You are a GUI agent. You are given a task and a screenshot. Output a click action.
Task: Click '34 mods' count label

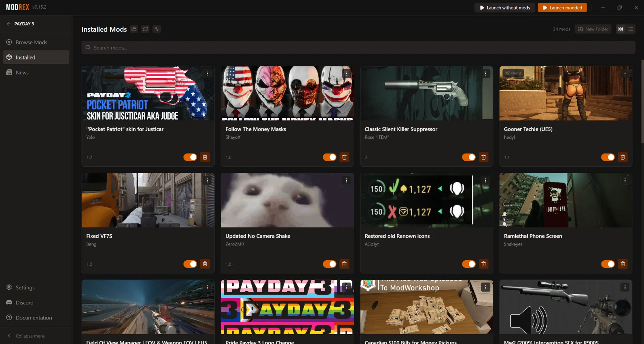[561, 29]
